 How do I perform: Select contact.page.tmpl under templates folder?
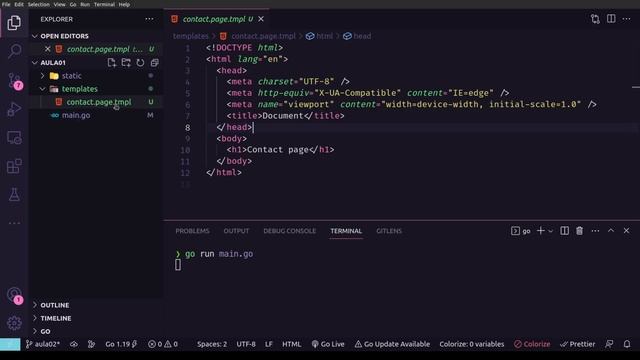tap(99, 102)
